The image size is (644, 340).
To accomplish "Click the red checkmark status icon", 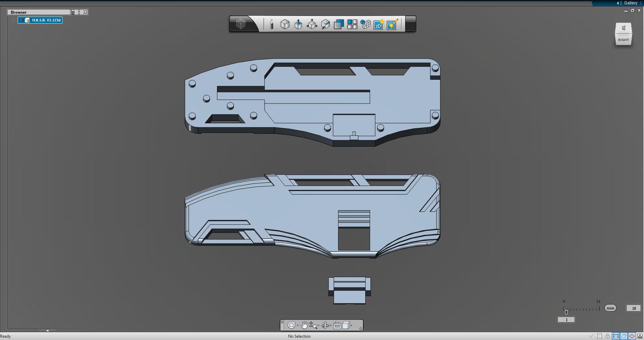I will (x=591, y=336).
